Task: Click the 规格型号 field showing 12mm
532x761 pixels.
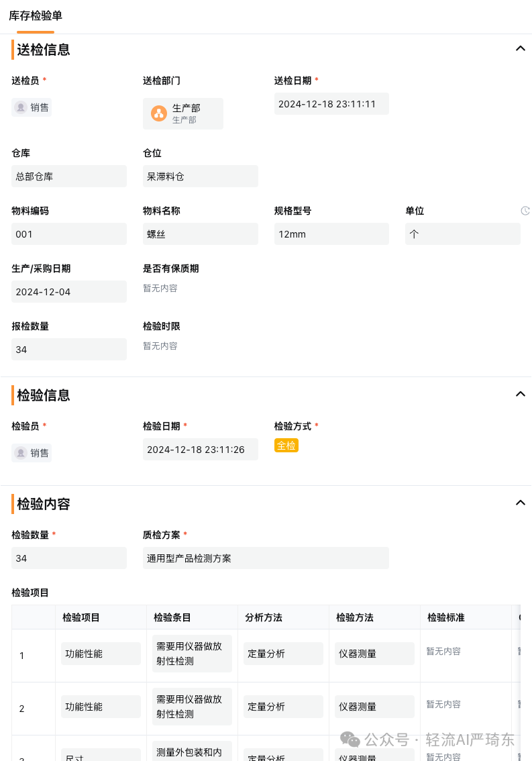Action: tap(331, 234)
